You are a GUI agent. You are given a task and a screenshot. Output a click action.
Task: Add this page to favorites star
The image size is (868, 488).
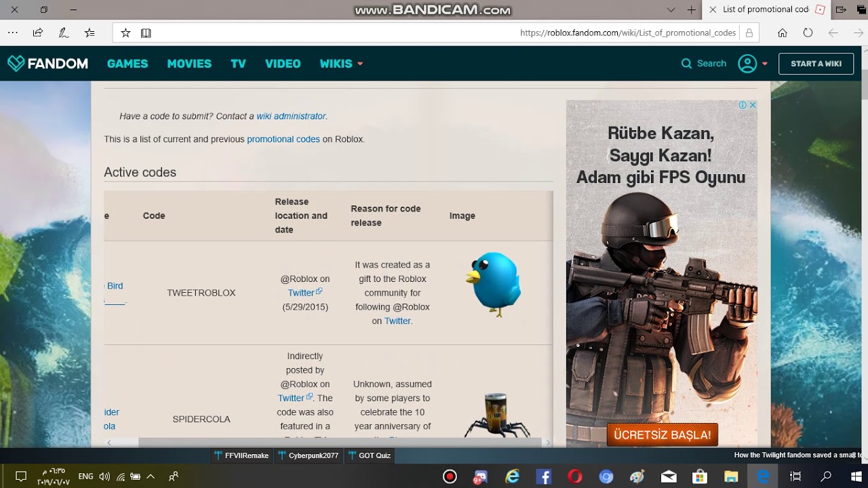(125, 33)
